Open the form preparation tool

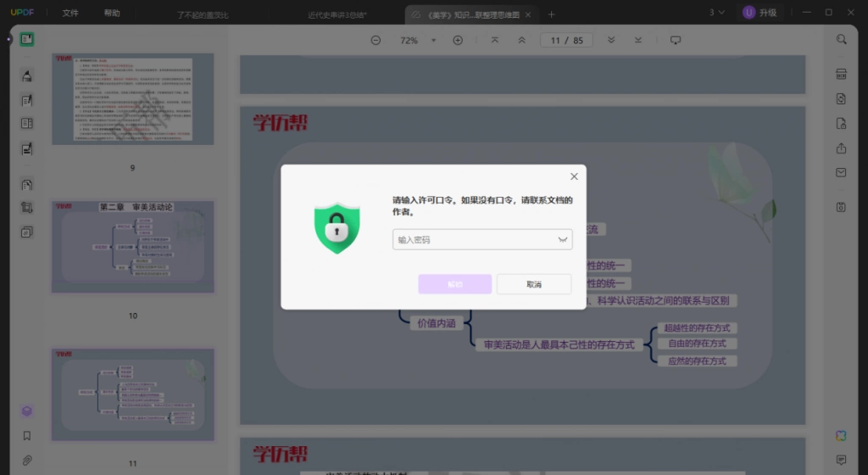tap(26, 148)
